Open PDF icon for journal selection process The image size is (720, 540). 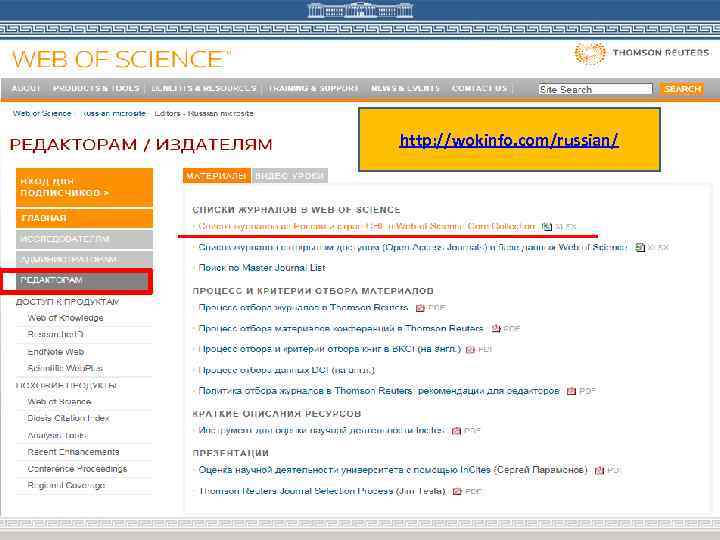click(x=420, y=308)
